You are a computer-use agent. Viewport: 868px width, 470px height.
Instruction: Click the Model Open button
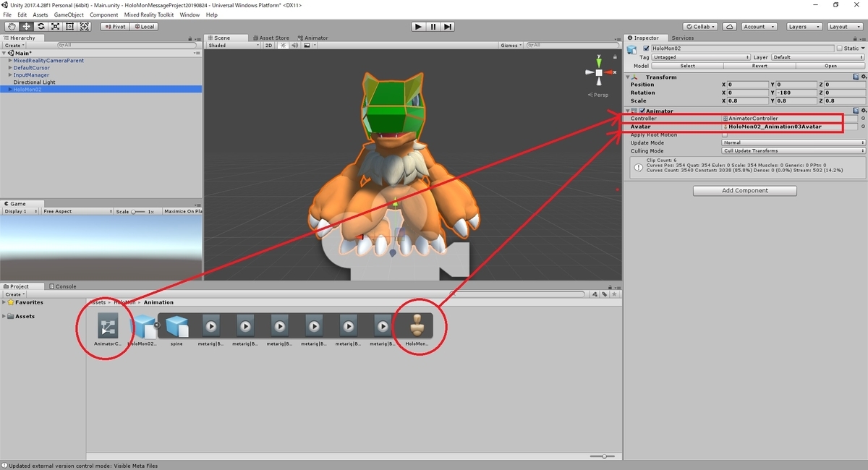click(x=830, y=66)
